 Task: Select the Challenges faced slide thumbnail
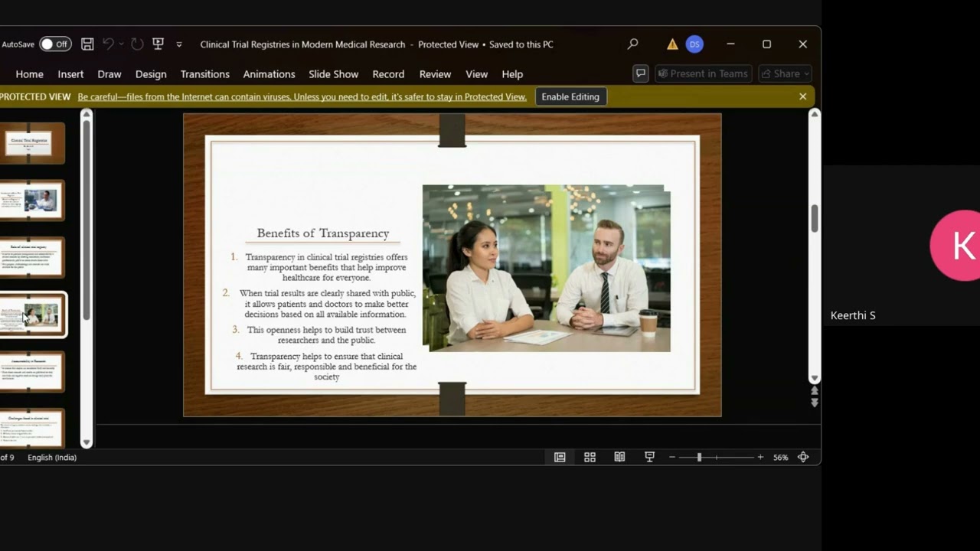[31, 428]
